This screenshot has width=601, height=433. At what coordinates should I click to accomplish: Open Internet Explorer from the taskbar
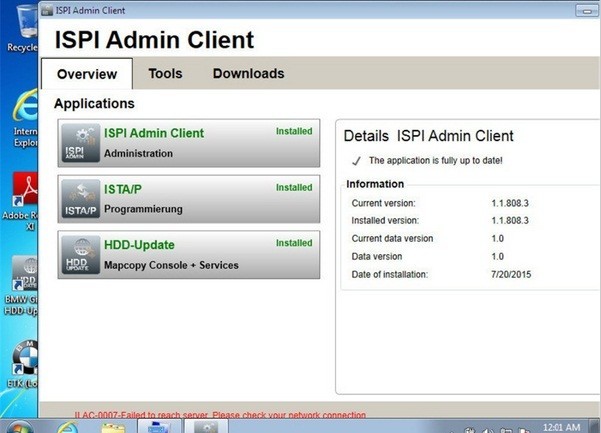coord(68,426)
